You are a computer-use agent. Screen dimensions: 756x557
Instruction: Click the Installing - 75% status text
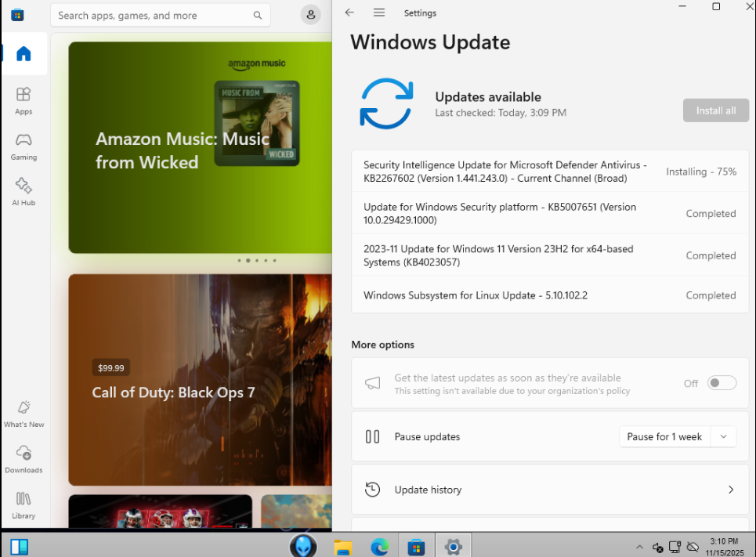pos(701,172)
